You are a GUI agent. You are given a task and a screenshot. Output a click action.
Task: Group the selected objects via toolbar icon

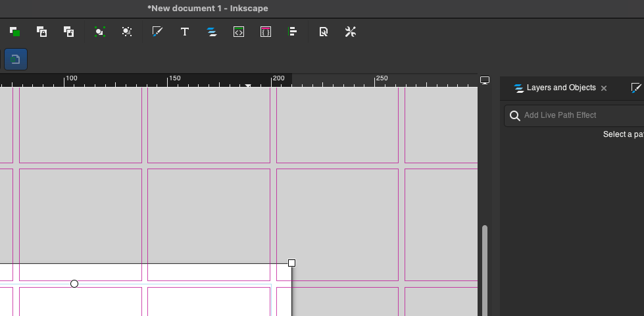pyautogui.click(x=100, y=32)
